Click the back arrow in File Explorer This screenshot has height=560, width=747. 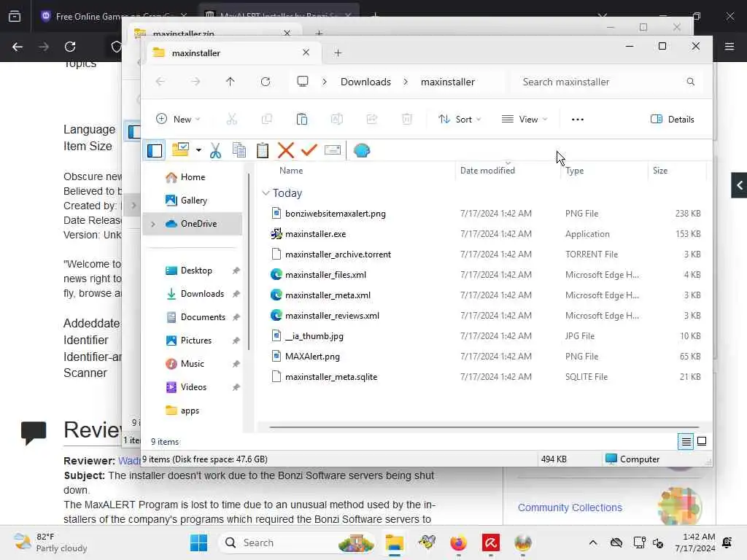coord(160,82)
